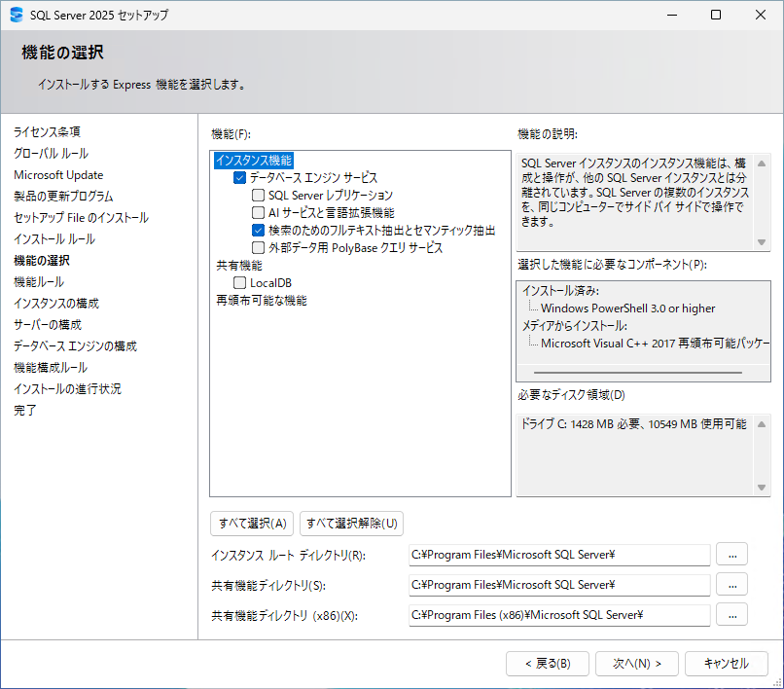The width and height of the screenshot is (784, 689).
Task: Select the 共有機能 tree node
Action: 239,266
